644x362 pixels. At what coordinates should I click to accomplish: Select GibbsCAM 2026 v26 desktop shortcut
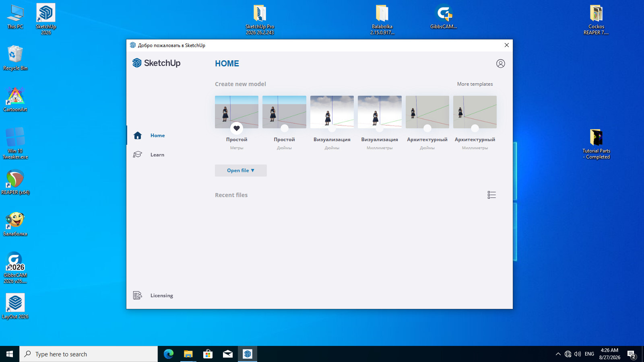point(15,267)
